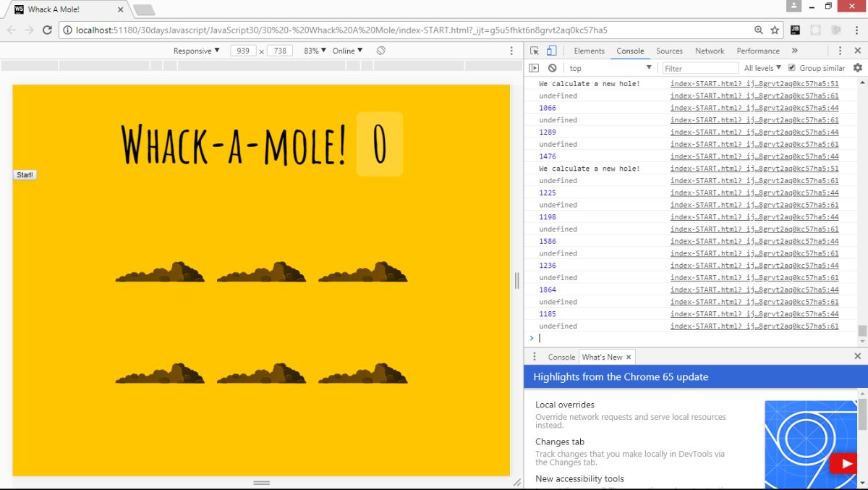
Task: Bookmark this page with the star icon
Action: click(775, 30)
